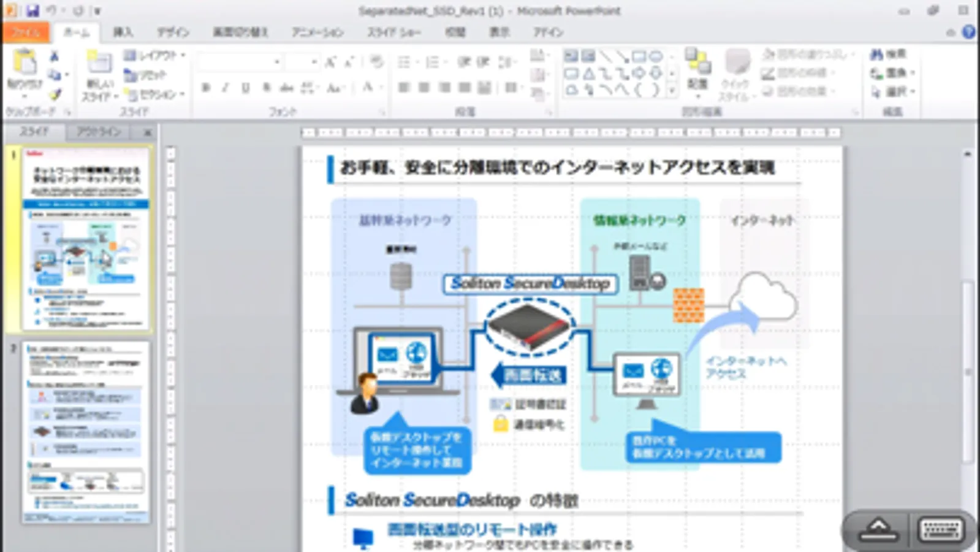This screenshot has height=552, width=980.
Task: Toggle underline formatting
Action: pyautogui.click(x=246, y=88)
